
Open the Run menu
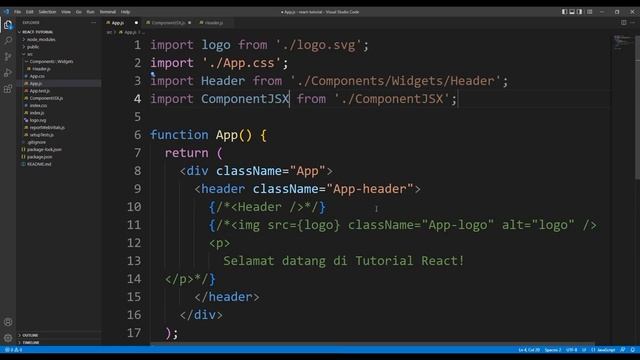(90, 12)
